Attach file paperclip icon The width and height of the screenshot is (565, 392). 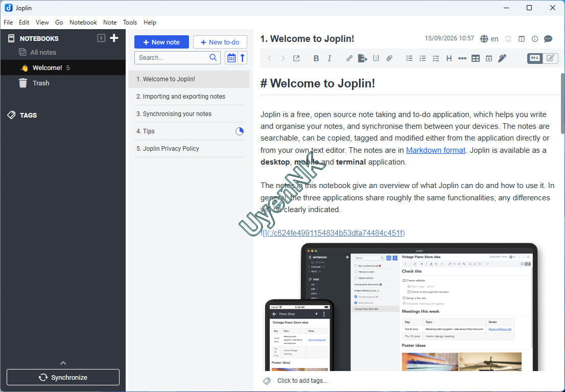pyautogui.click(x=389, y=58)
